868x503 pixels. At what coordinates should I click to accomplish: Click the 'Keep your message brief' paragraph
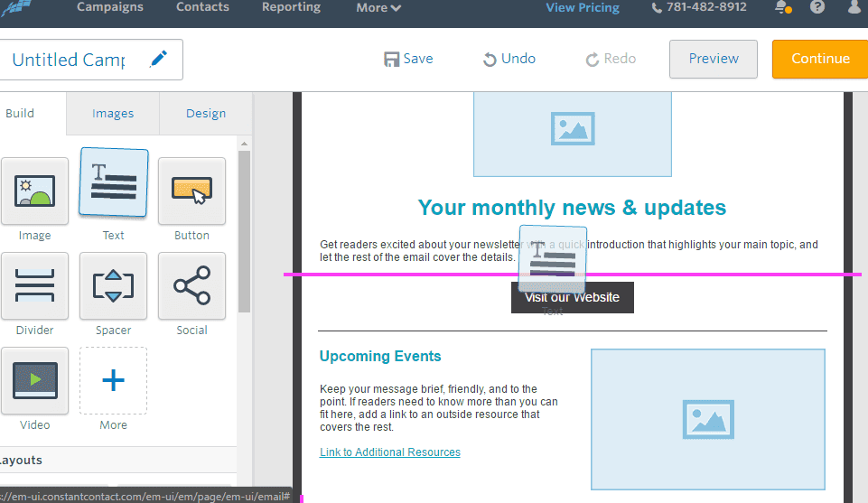(438, 408)
